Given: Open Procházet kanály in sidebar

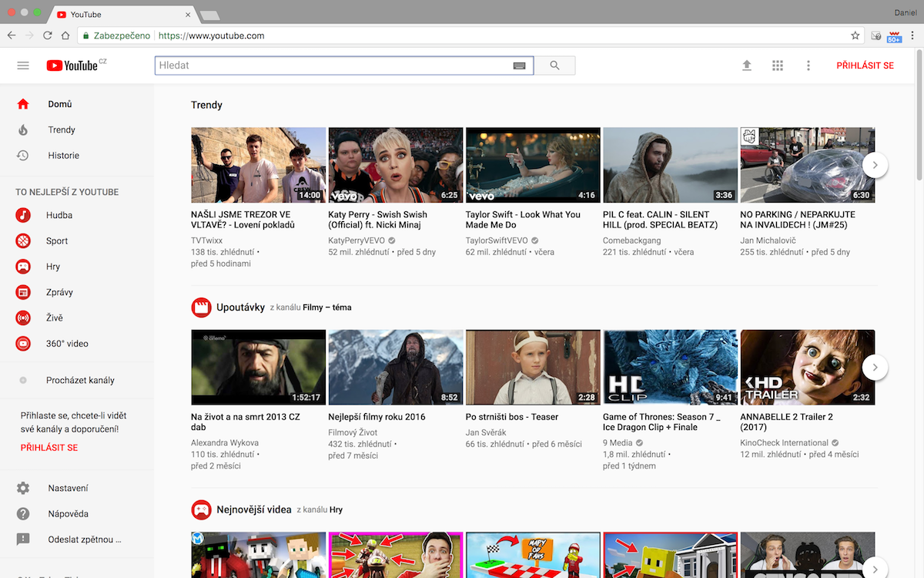Looking at the screenshot, I should [80, 380].
